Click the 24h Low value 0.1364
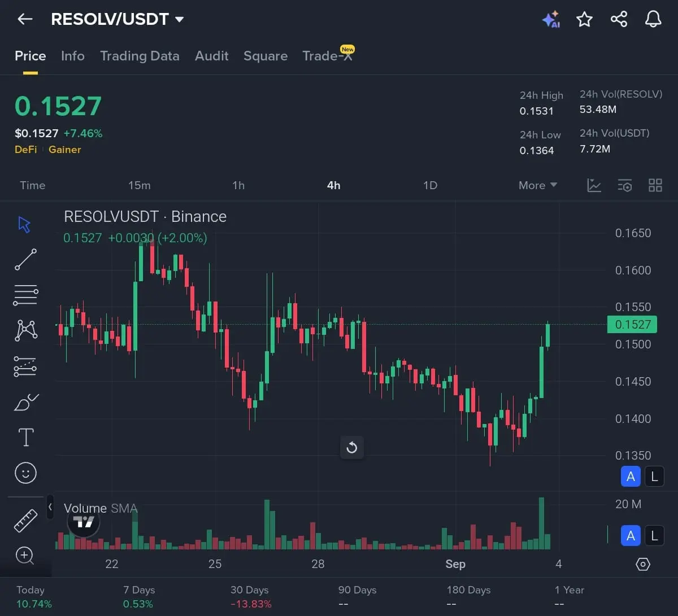 tap(537, 151)
